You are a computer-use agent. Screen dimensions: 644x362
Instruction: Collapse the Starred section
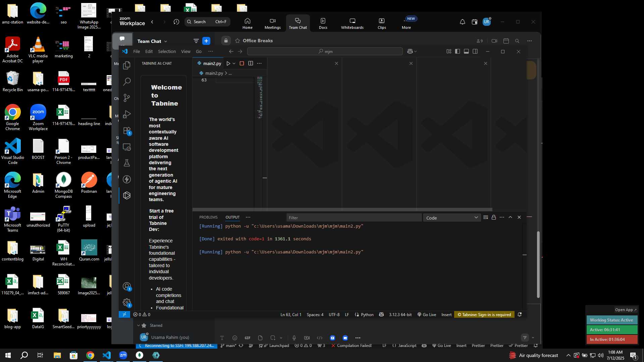click(x=138, y=325)
